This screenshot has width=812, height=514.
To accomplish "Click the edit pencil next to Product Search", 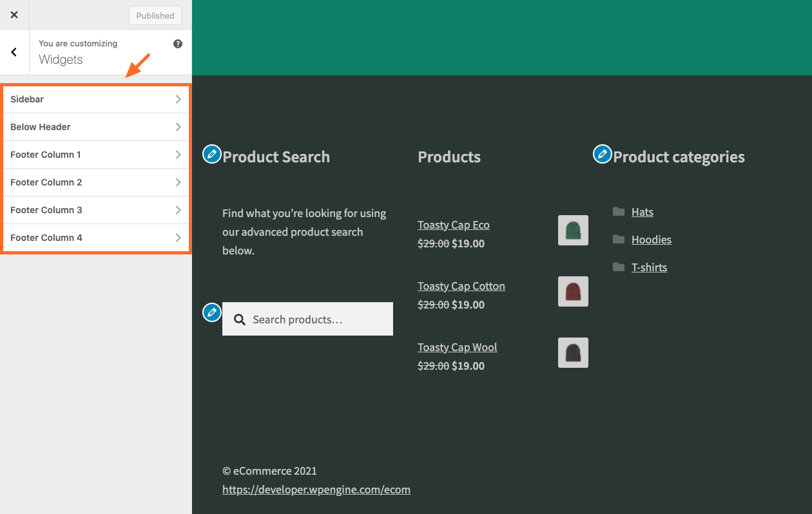I will [x=211, y=154].
